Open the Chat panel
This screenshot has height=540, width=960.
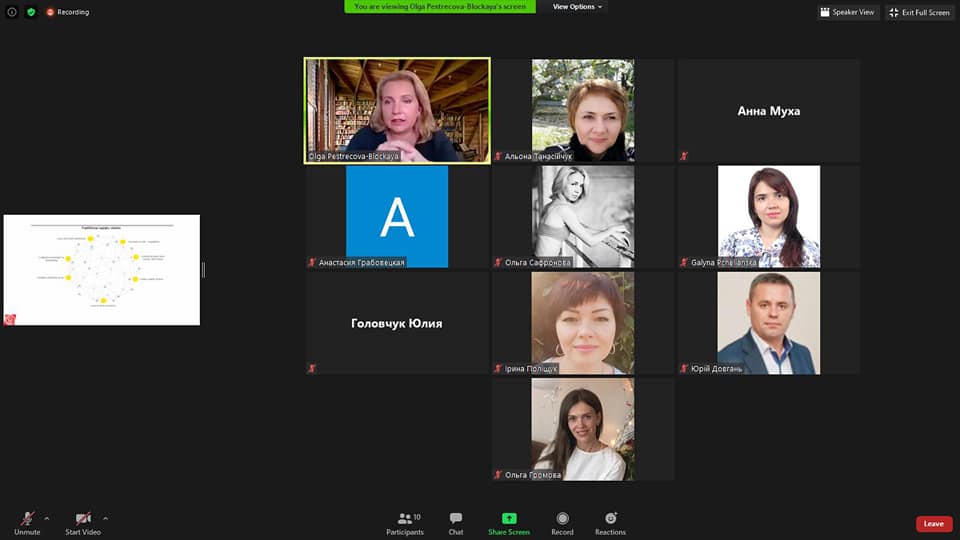click(456, 519)
